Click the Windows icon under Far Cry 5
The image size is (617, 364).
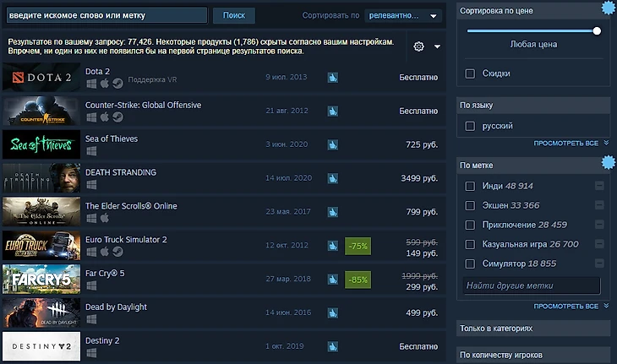91,285
